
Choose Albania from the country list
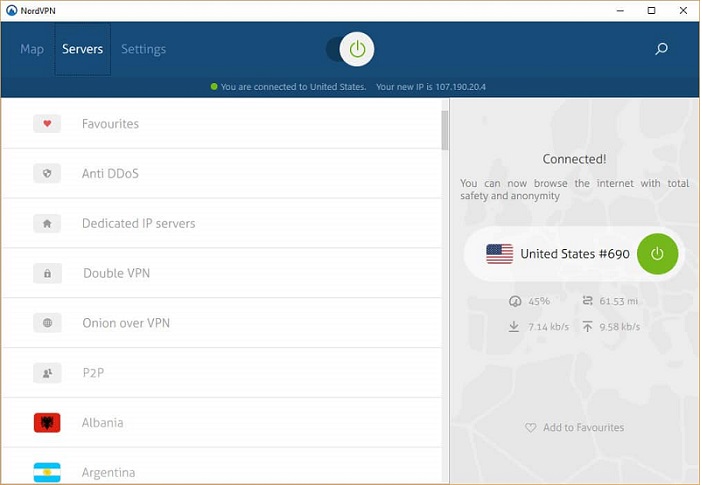222,423
